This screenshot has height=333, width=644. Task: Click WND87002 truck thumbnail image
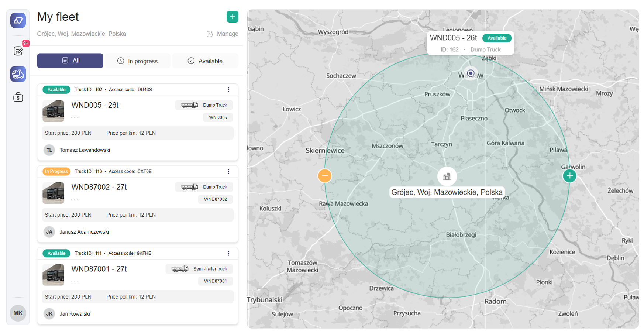point(54,193)
